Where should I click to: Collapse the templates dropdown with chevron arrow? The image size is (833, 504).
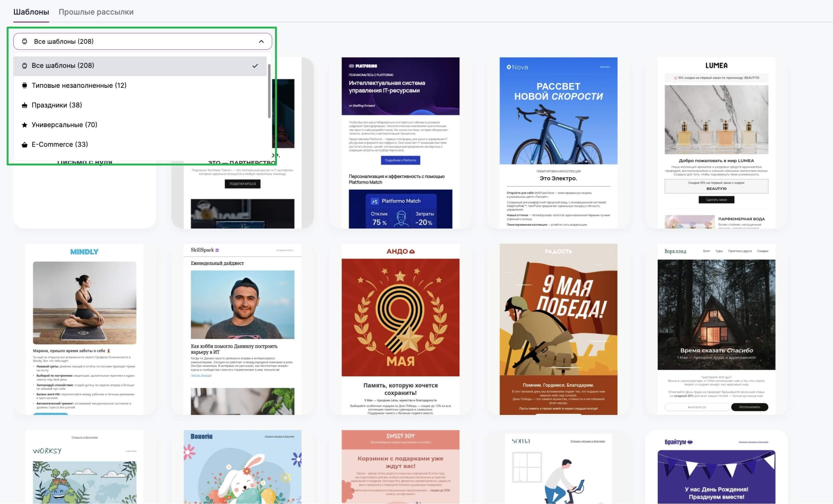pyautogui.click(x=261, y=42)
